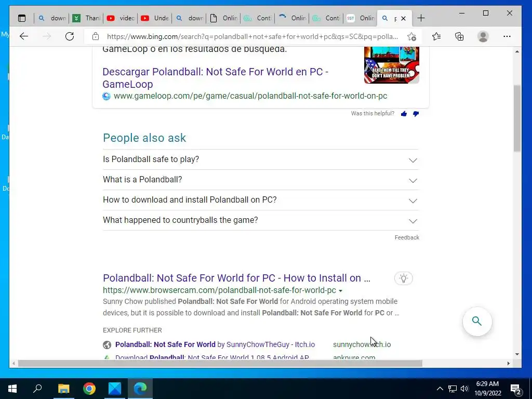Switch to the SST 'Onlin' tab
Screen dimensions: 532x399
click(x=361, y=18)
